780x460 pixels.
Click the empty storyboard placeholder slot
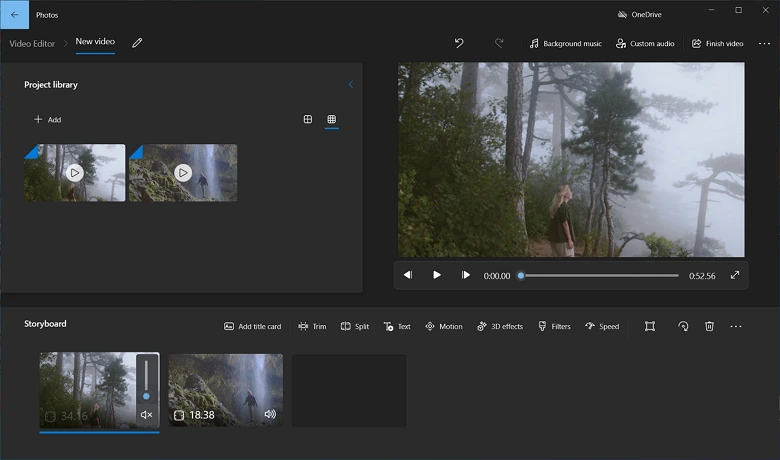pos(349,390)
